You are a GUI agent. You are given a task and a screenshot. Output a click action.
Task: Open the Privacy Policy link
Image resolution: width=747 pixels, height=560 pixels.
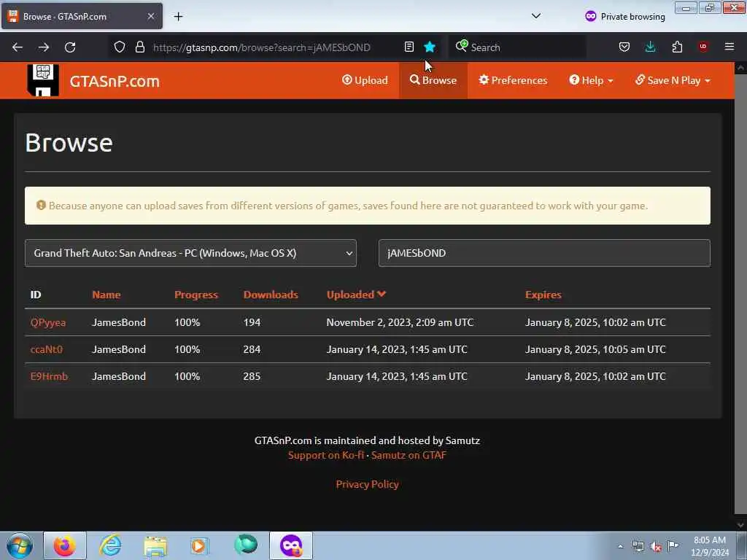368,484
